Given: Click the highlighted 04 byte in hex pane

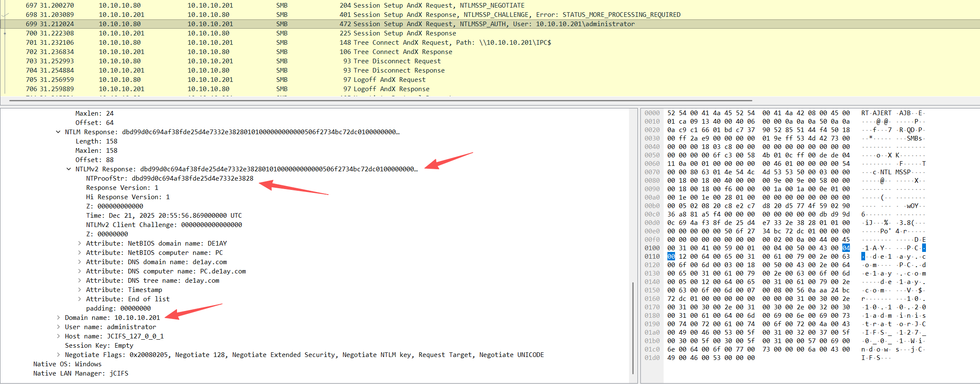Looking at the screenshot, I should 846,248.
